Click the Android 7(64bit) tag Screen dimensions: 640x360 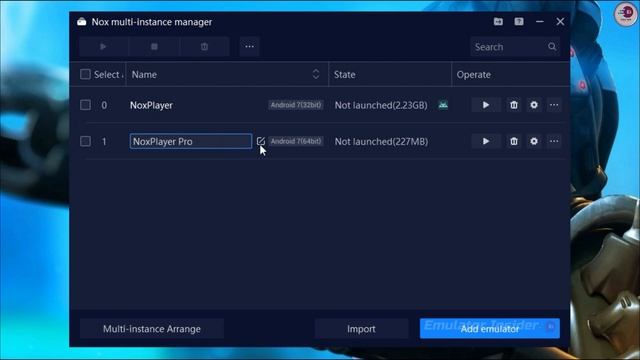click(296, 141)
